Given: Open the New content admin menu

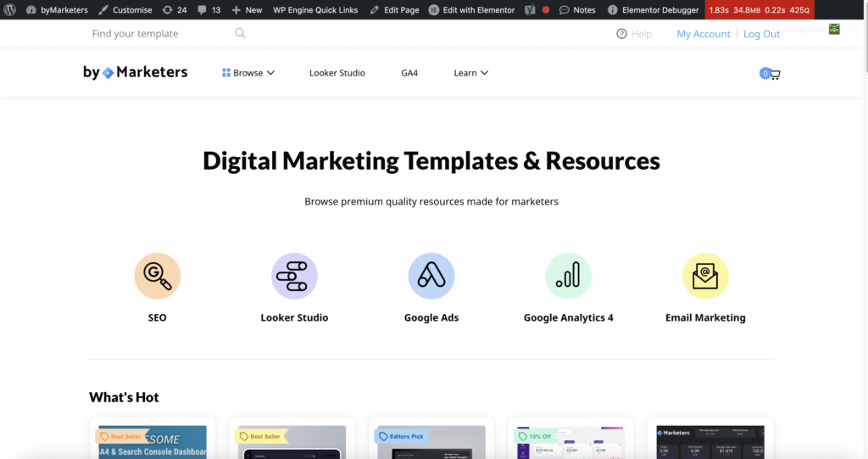Looking at the screenshot, I should pos(247,10).
